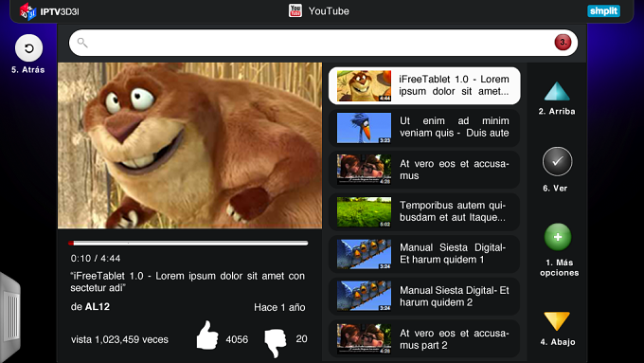644x363 pixels.
Task: Select Manual Siesta Digital harum quidem 2
Action: click(424, 297)
